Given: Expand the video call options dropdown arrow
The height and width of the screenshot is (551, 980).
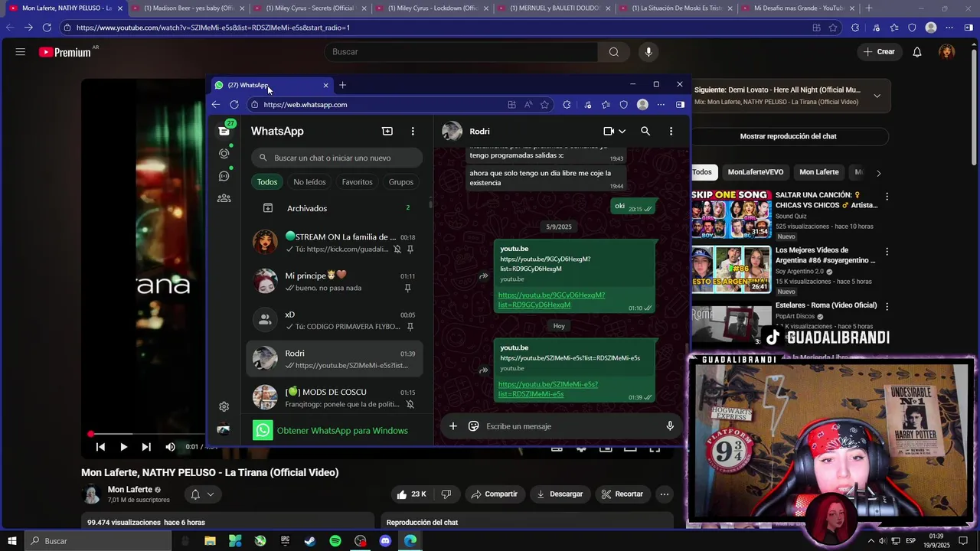Looking at the screenshot, I should pos(622,131).
